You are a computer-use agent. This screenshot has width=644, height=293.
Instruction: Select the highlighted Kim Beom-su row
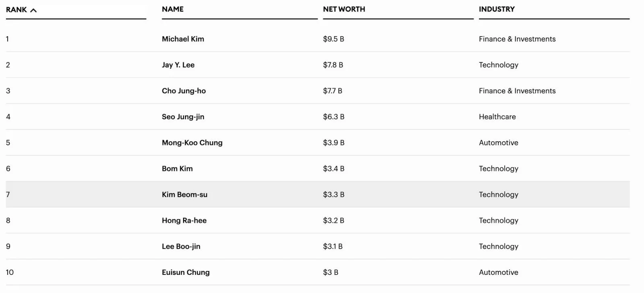[318, 194]
